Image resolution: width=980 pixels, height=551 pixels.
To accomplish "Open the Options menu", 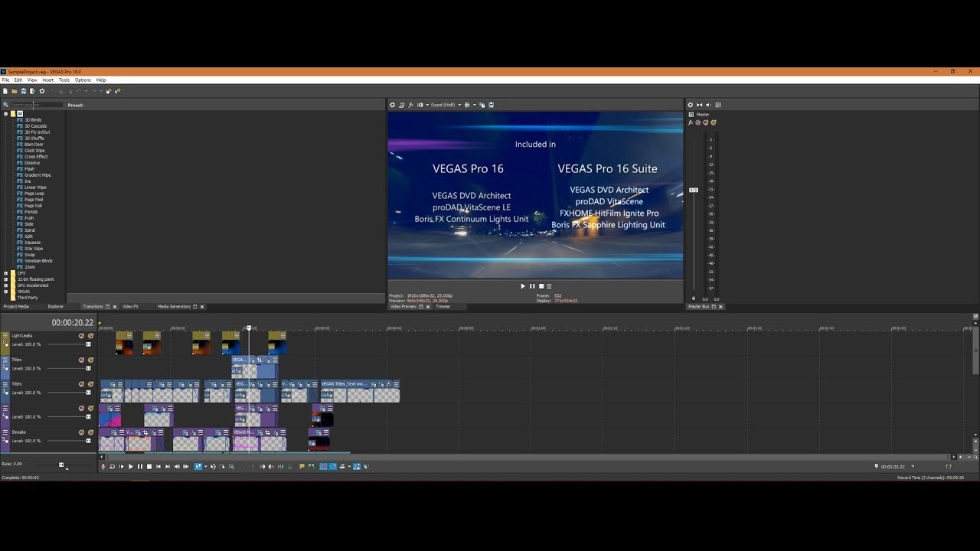I will tap(83, 80).
